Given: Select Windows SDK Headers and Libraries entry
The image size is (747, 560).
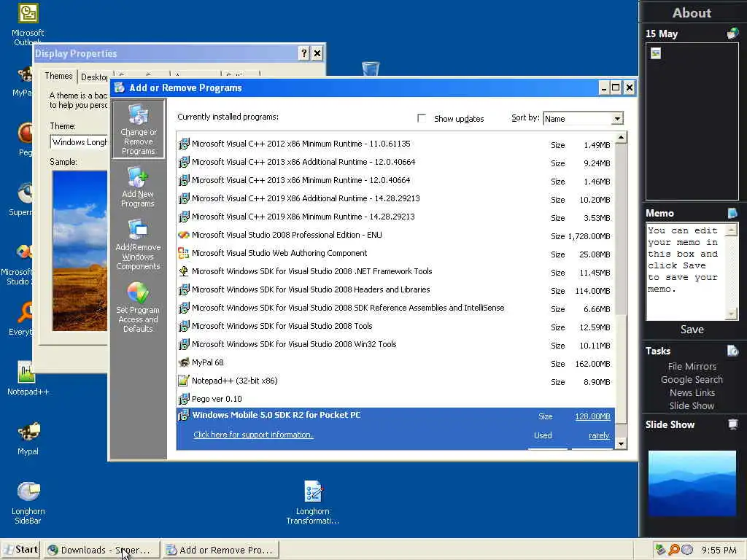Looking at the screenshot, I should 395,289.
